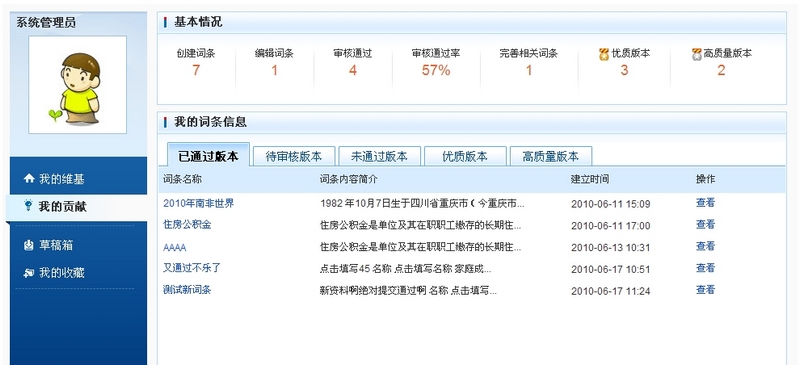Click the timestamp 2010-06-11 17:00
Image resolution: width=800 pixels, height=365 pixels.
611,226
